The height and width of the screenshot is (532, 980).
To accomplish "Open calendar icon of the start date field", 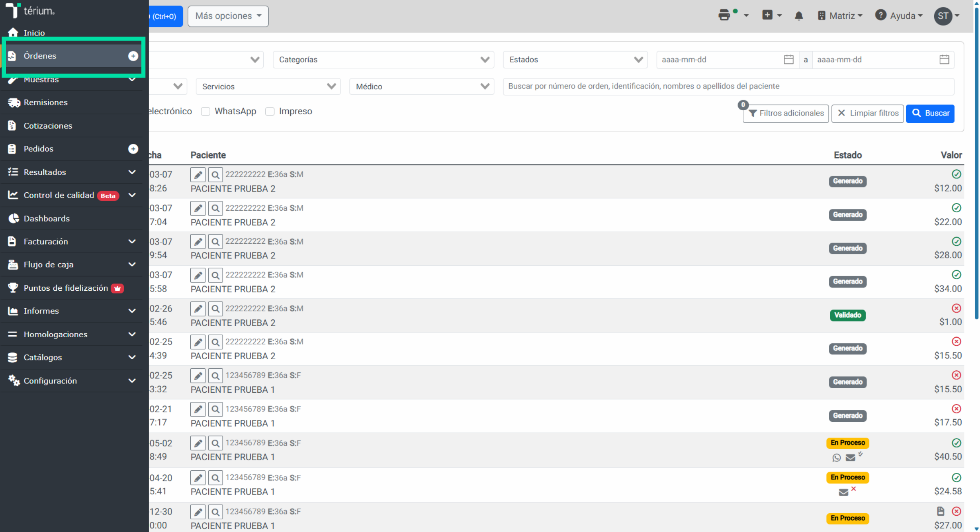I will click(x=788, y=60).
